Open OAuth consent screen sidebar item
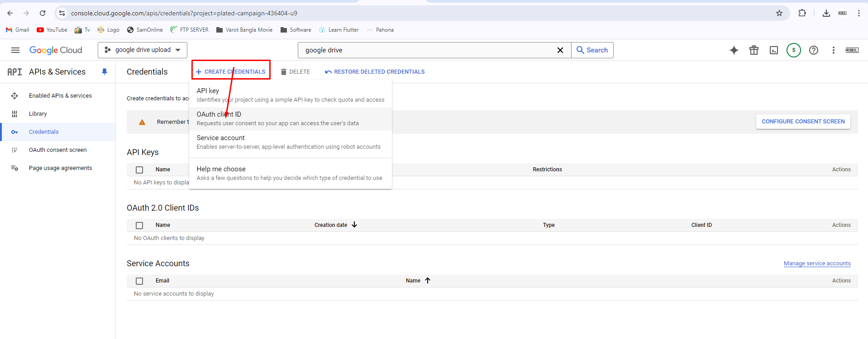The width and height of the screenshot is (868, 339). [58, 150]
